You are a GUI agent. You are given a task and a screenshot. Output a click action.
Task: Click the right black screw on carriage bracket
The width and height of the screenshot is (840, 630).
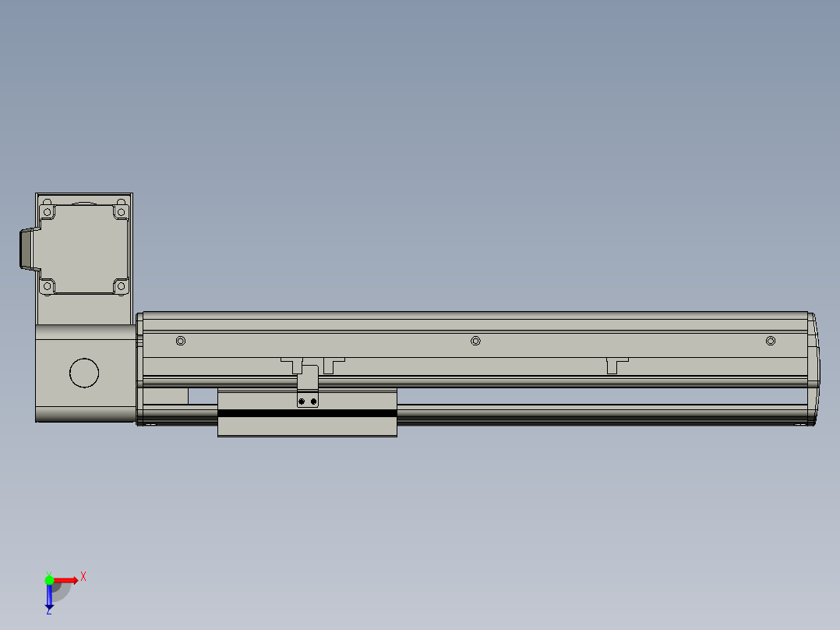point(313,401)
